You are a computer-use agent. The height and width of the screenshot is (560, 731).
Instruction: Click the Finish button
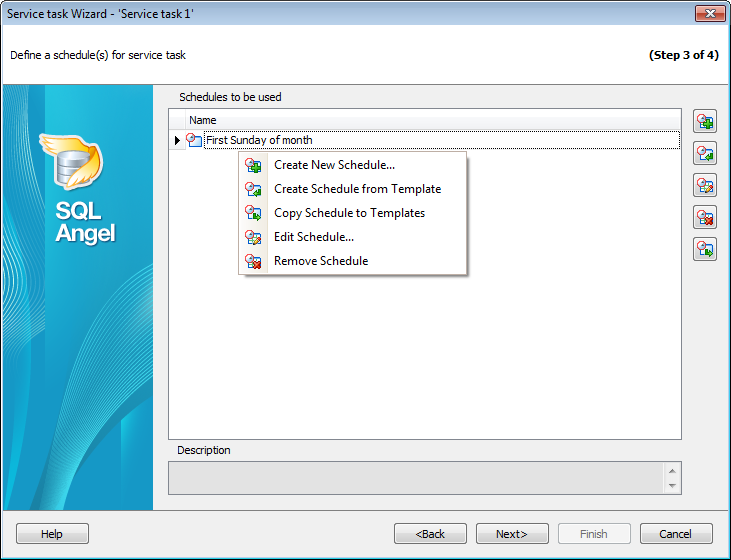click(x=594, y=533)
